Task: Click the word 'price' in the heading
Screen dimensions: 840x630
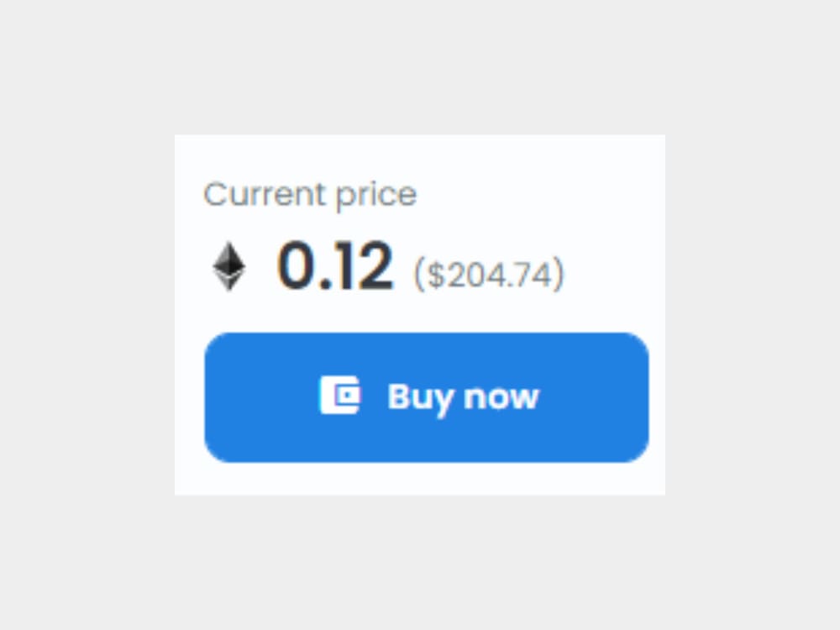Action: [376, 196]
